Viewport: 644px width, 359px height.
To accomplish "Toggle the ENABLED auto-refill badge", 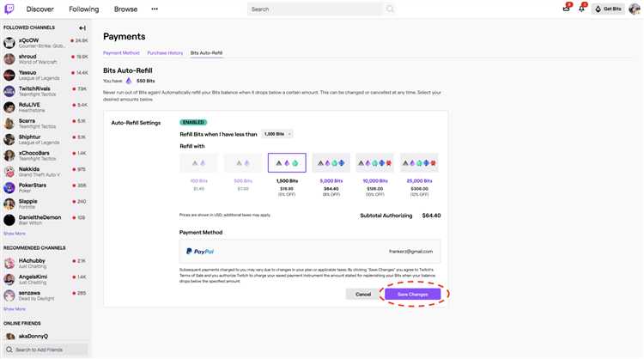I will (193, 122).
